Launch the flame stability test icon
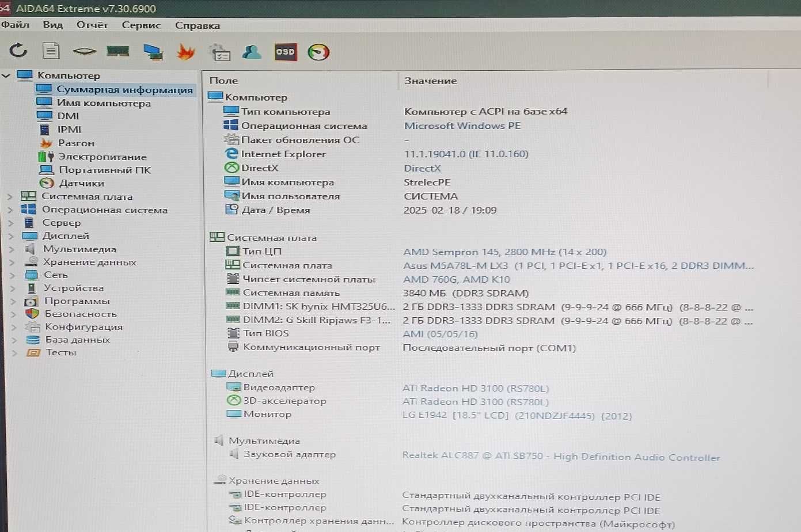 pos(185,52)
